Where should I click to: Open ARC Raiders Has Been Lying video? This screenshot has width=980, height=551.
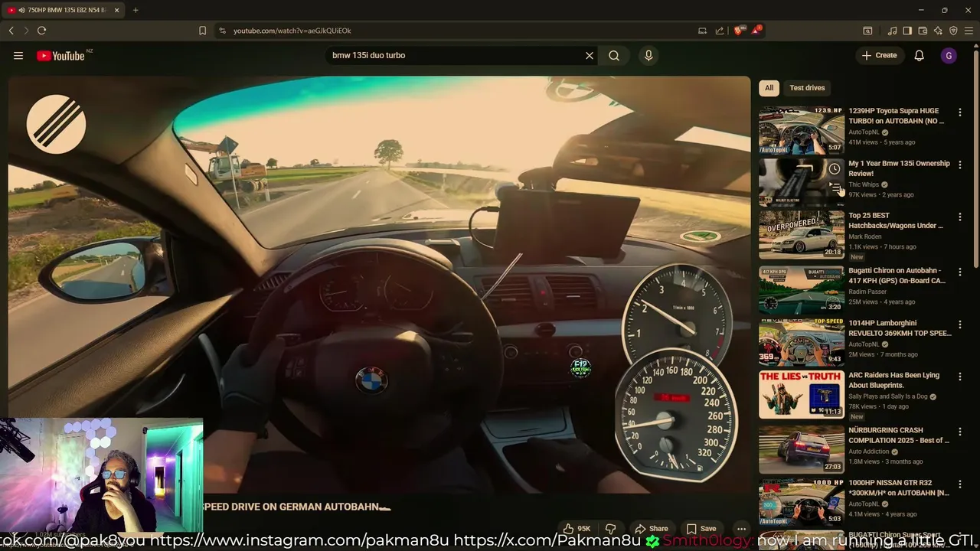click(893, 380)
